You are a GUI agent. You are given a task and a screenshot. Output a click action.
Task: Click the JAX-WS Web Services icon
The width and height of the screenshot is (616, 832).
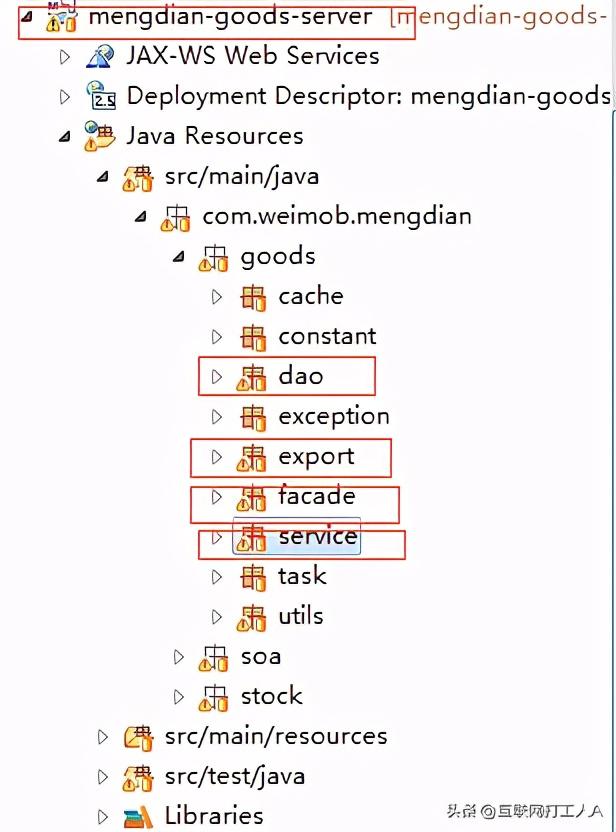click(99, 56)
